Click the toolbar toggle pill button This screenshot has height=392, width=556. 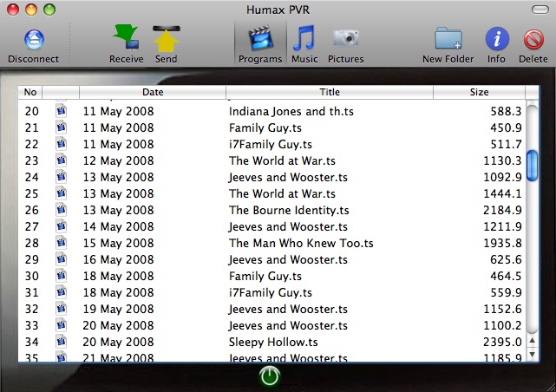[x=540, y=10]
